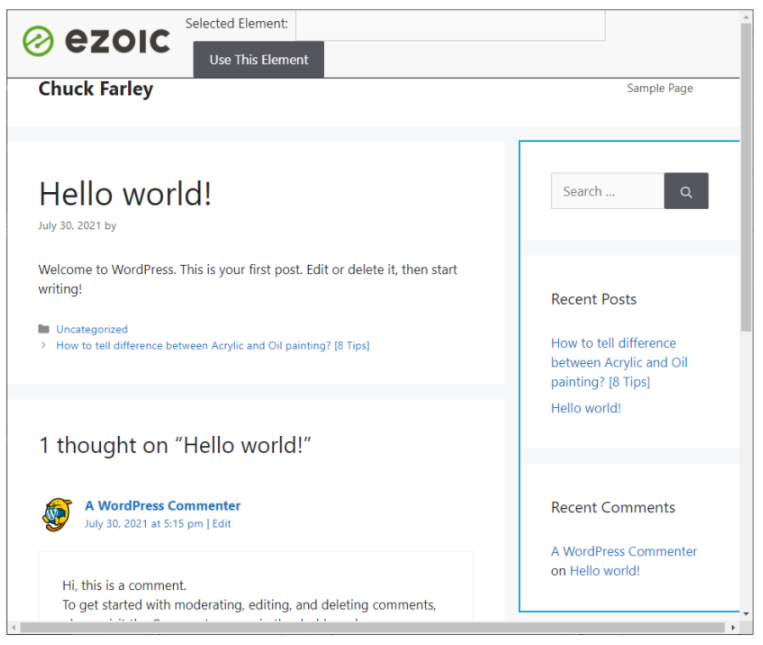Open the Uncategorized category link
Screen dimensions: 763x645
tap(92, 329)
